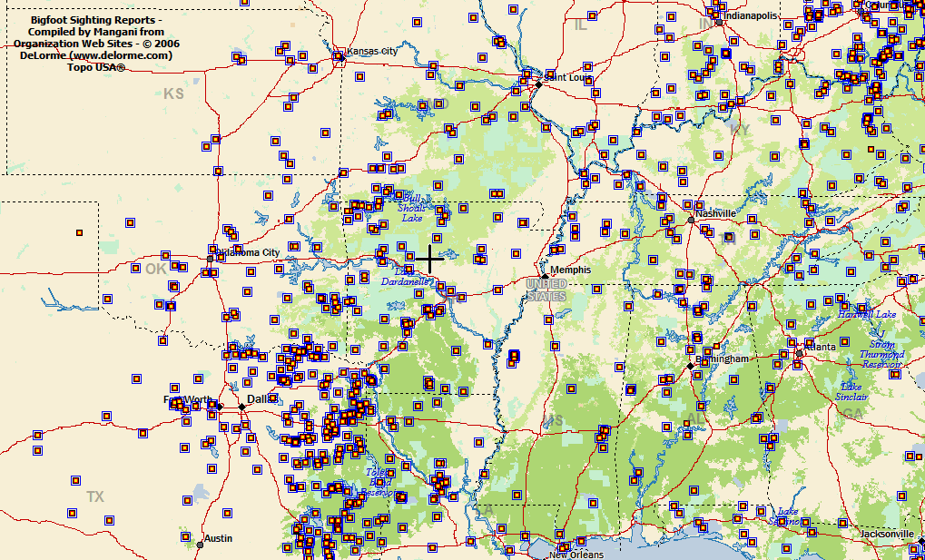This screenshot has width=925, height=560.
Task: Click the lone sighting marker in western Kansas
Action: [79, 232]
